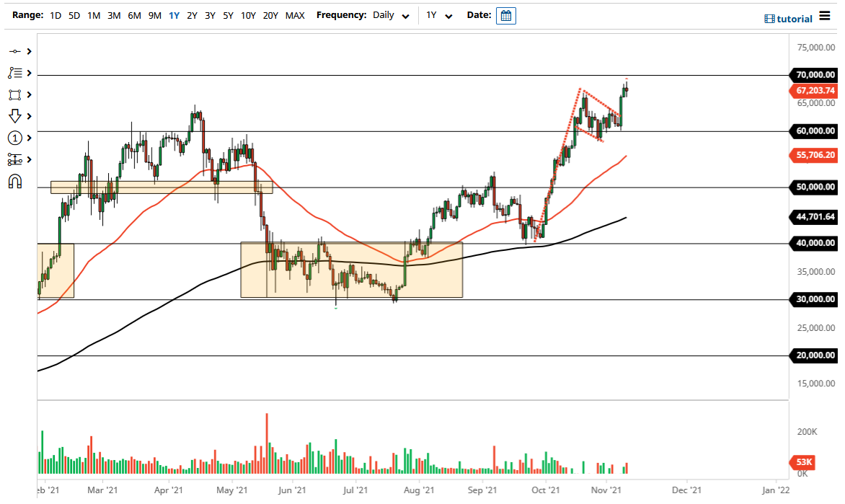Enable magnet snapping mode
The image size is (845, 504).
[x=14, y=181]
